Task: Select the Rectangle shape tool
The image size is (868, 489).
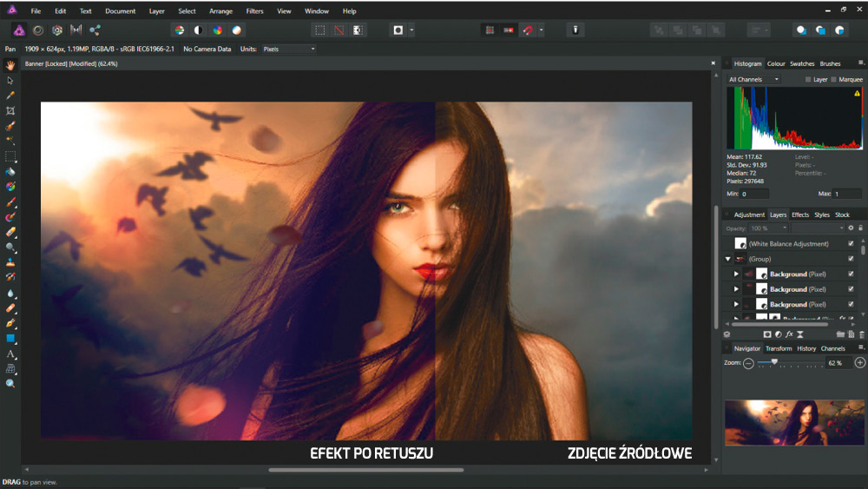Action: pos(10,339)
